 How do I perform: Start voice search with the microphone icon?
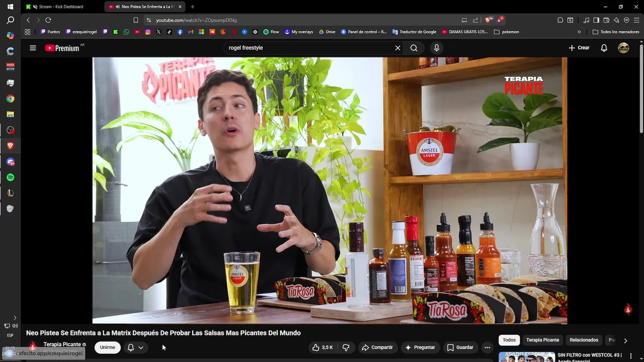click(436, 48)
